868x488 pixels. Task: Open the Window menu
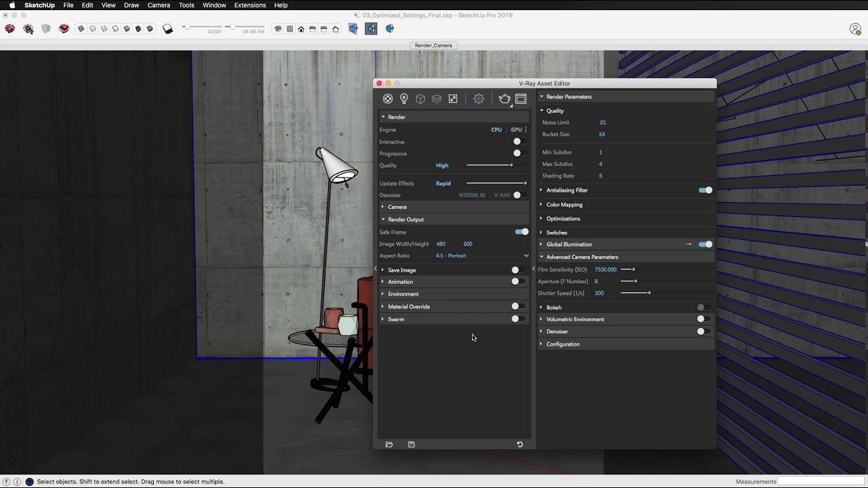[214, 5]
